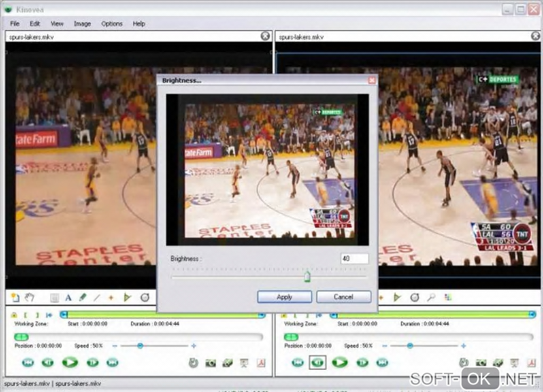The height and width of the screenshot is (392, 543).
Task: Toggle loop playback mode in right player
Action: click(464, 363)
